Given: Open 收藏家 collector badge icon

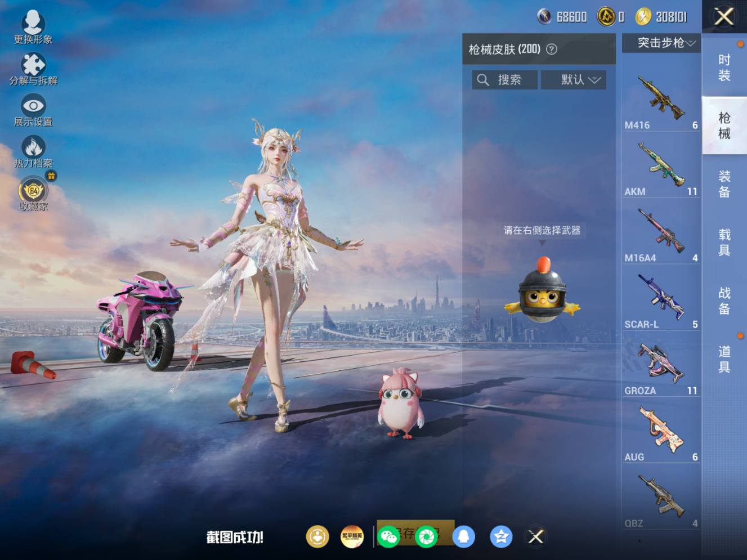Looking at the screenshot, I should pyautogui.click(x=33, y=194).
